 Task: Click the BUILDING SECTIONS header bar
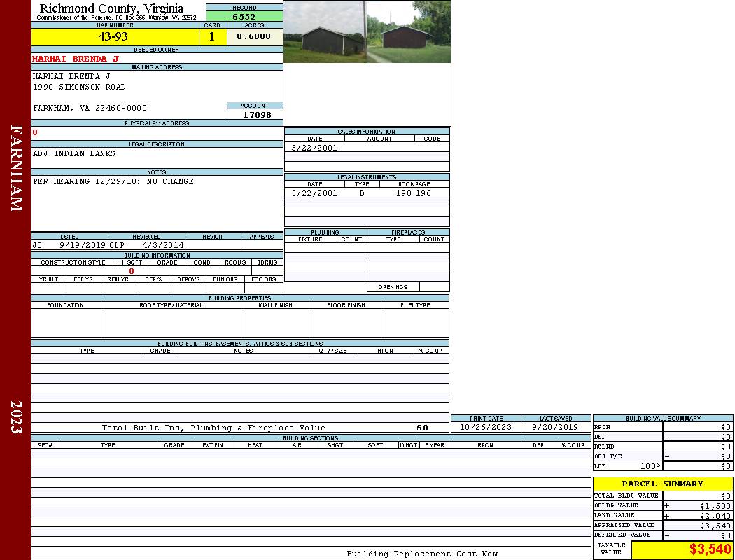coord(310,438)
